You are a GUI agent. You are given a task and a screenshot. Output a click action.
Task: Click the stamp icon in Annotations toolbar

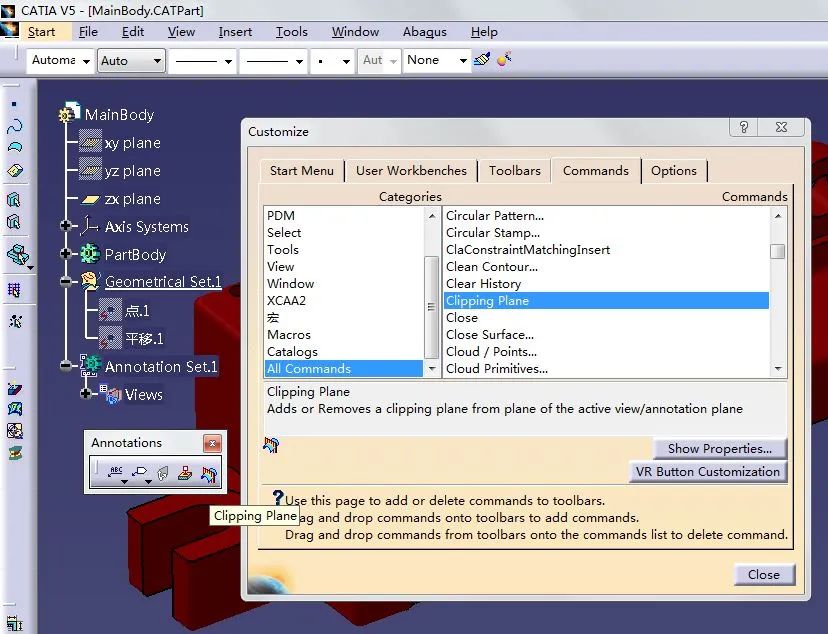coord(185,473)
